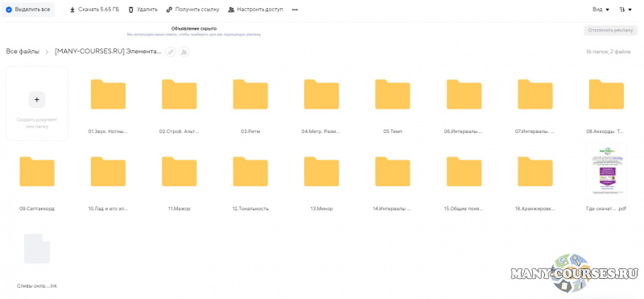Open the sort order dropdown

pos(625,10)
